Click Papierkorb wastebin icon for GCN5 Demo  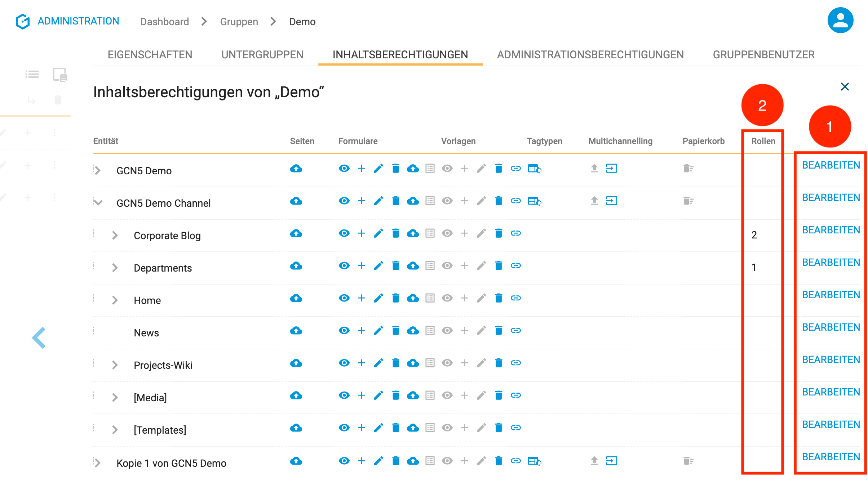[x=688, y=169]
